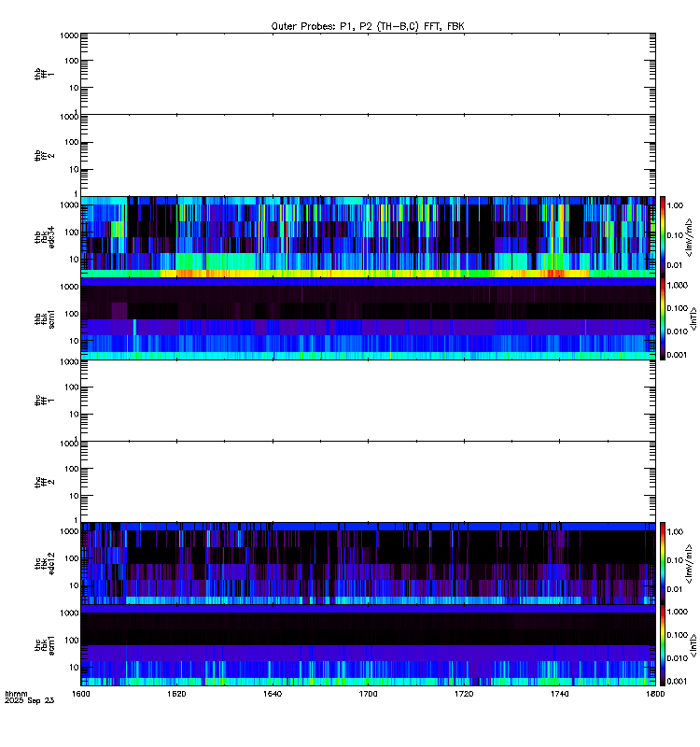Click '0.10' on the thc edc12 color bar scale

click(x=675, y=560)
